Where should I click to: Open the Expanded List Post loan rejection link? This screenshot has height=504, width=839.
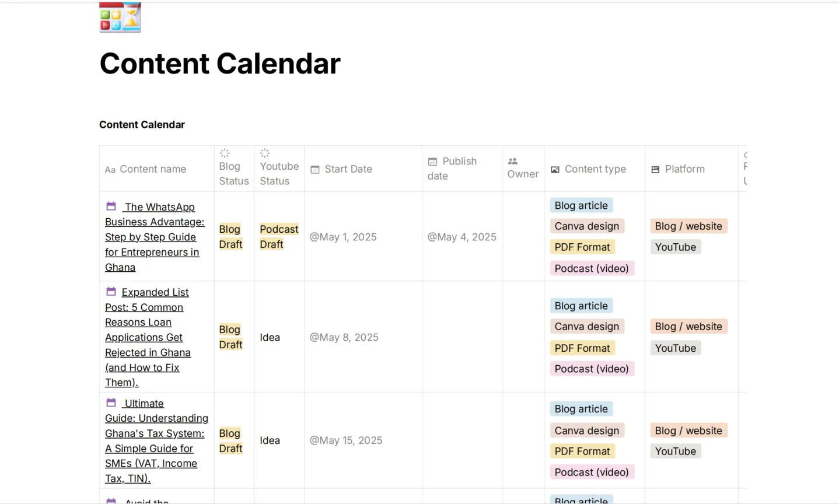click(x=148, y=337)
